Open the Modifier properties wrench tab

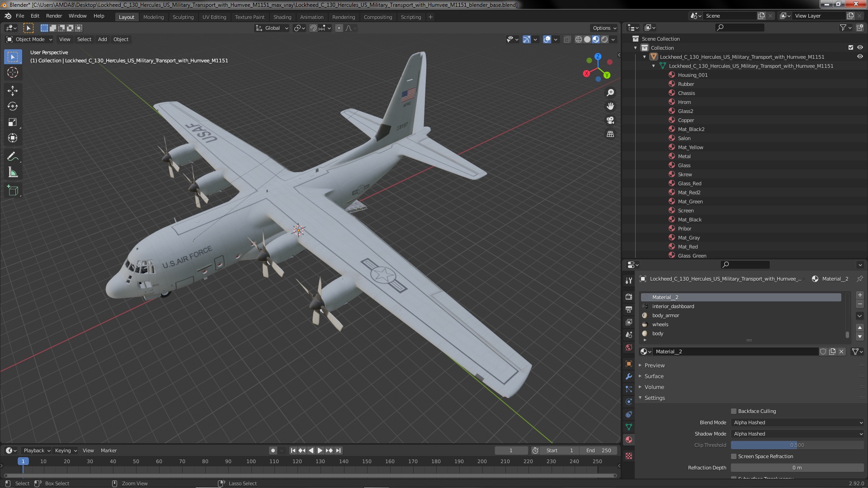pos(628,376)
